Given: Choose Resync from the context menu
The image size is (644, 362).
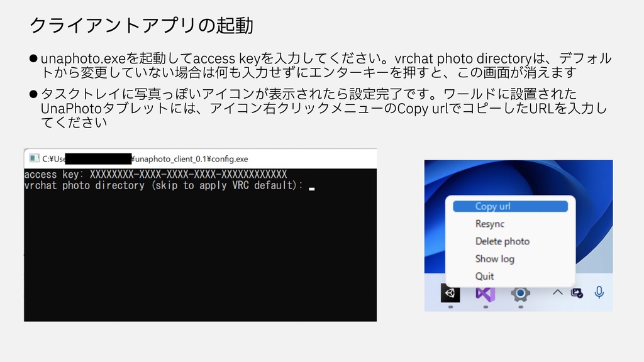Looking at the screenshot, I should (x=489, y=224).
